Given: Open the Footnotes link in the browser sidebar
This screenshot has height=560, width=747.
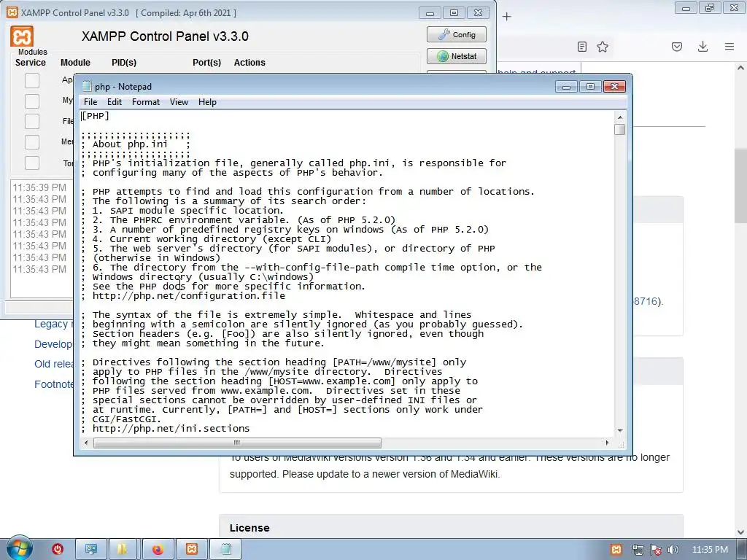Looking at the screenshot, I should [x=54, y=384].
